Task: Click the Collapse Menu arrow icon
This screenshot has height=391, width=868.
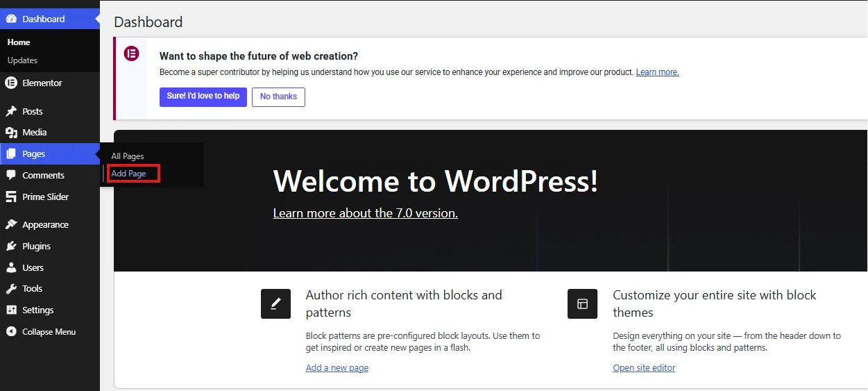Action: (x=11, y=331)
